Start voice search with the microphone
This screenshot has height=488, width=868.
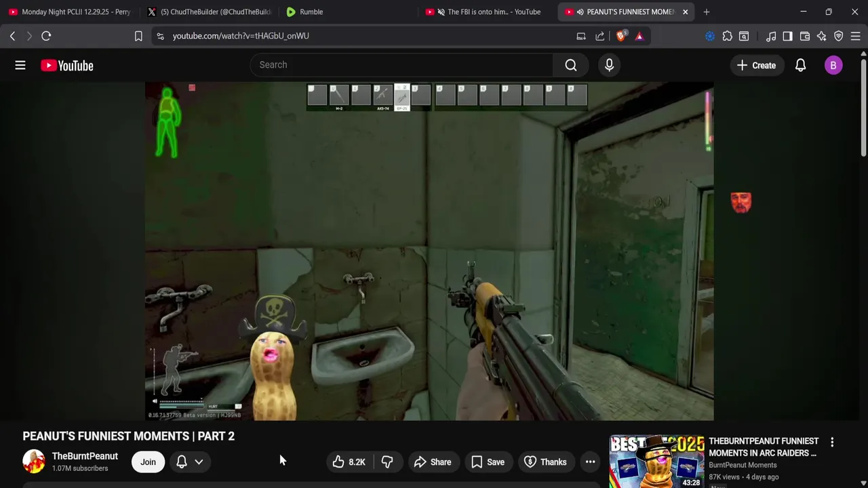click(x=609, y=65)
